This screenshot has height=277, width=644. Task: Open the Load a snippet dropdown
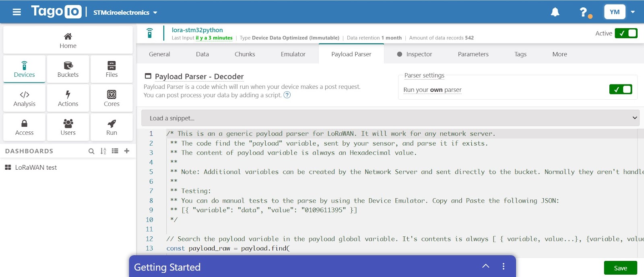tap(390, 118)
